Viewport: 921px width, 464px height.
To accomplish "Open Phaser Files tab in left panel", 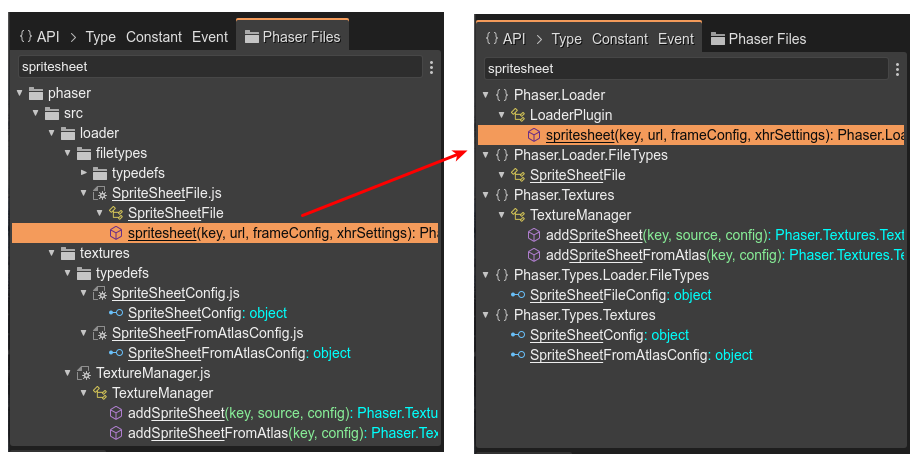I will 293,37.
